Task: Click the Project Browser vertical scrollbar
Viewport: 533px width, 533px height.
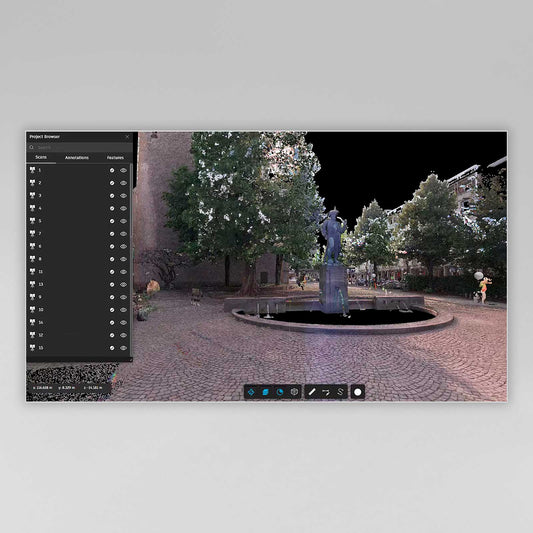Action: [x=131, y=260]
